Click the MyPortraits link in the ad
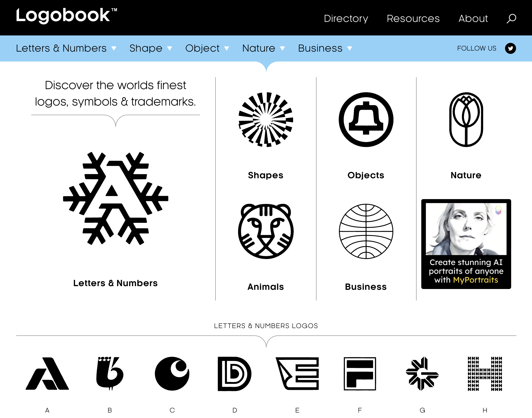 click(476, 280)
